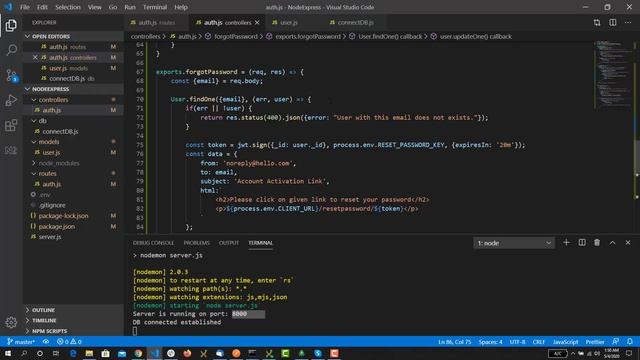Open errors and warnings count in status bar
Screen dimensions: 640x360
[69, 342]
